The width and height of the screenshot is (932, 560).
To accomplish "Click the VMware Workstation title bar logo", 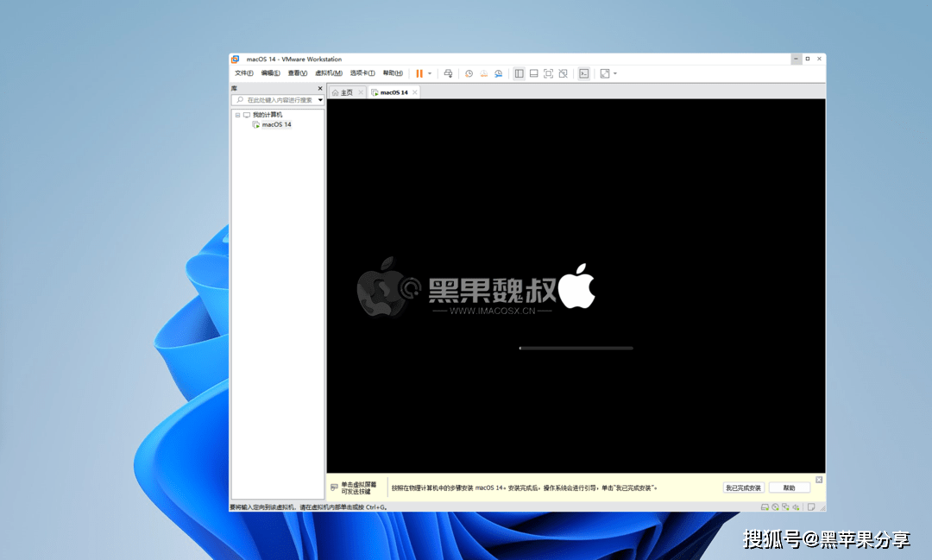I will click(236, 59).
